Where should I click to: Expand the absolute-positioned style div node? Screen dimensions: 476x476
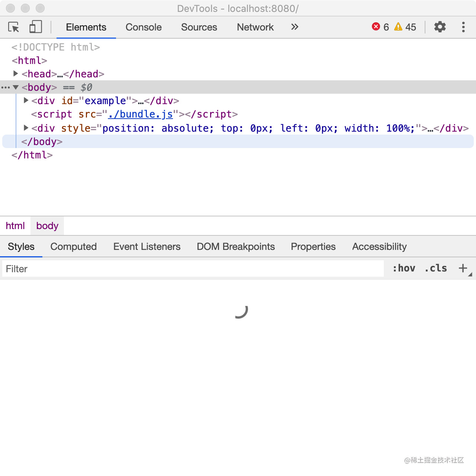[x=26, y=128]
